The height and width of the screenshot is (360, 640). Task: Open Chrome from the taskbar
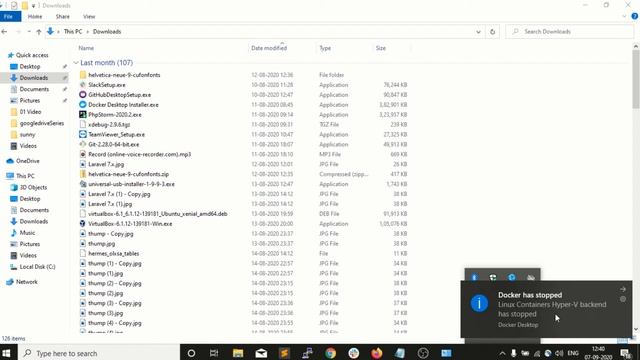(x=331, y=353)
